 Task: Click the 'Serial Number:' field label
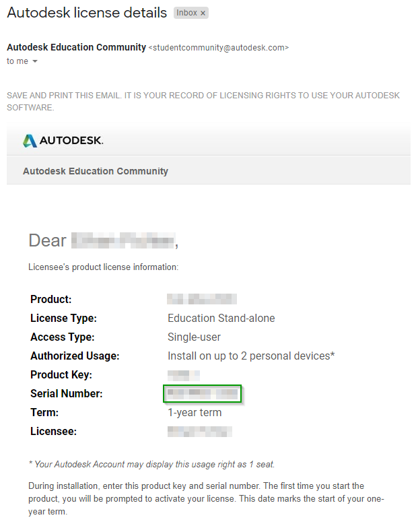point(67,393)
